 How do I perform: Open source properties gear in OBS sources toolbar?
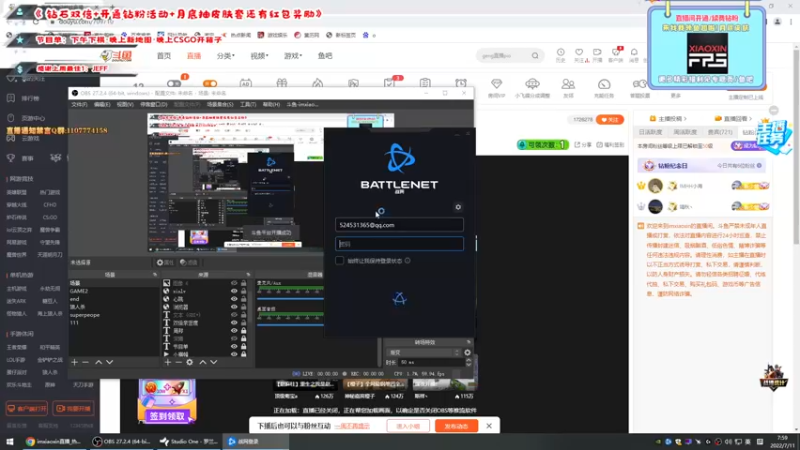pyautogui.click(x=189, y=362)
